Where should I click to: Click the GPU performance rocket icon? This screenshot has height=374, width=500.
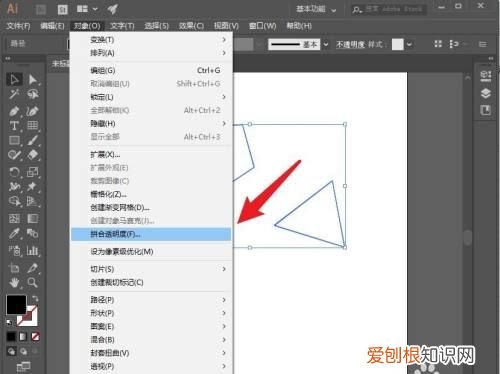[x=113, y=9]
